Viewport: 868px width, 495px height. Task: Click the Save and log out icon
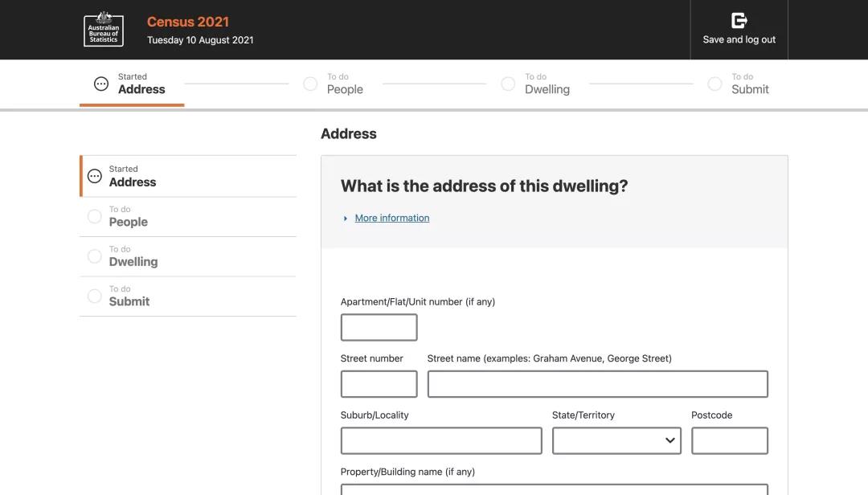pos(739,21)
